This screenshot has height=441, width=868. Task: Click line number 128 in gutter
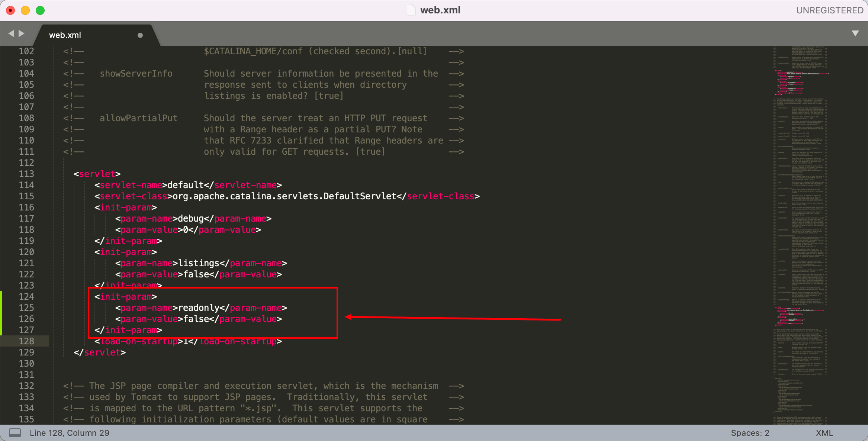tap(26, 341)
